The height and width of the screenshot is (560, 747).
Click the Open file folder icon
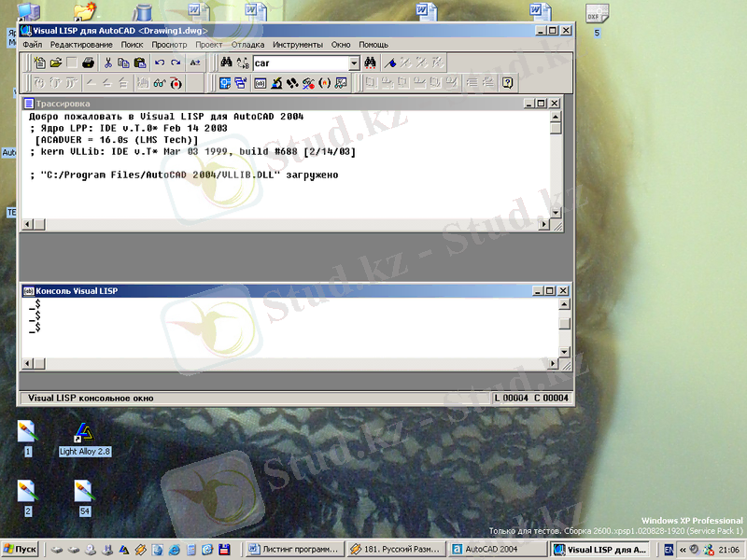pos(56,63)
